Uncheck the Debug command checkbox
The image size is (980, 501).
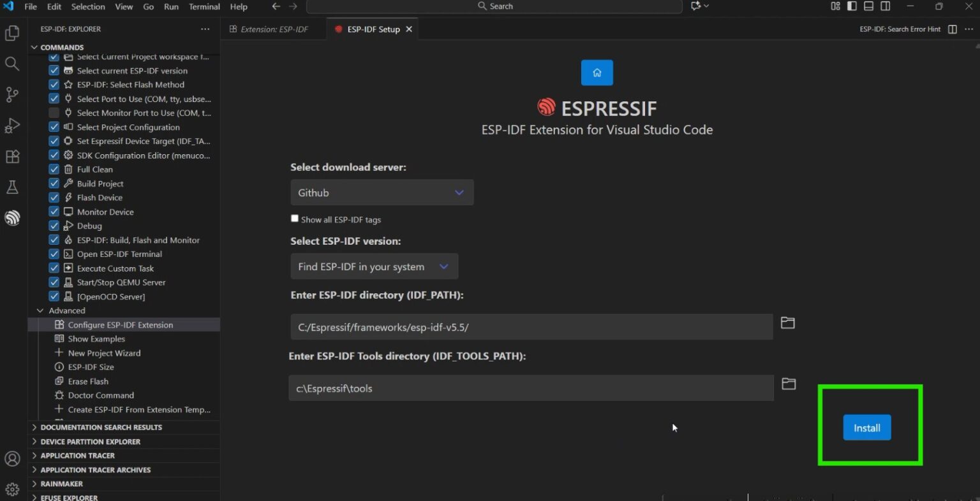tap(54, 226)
